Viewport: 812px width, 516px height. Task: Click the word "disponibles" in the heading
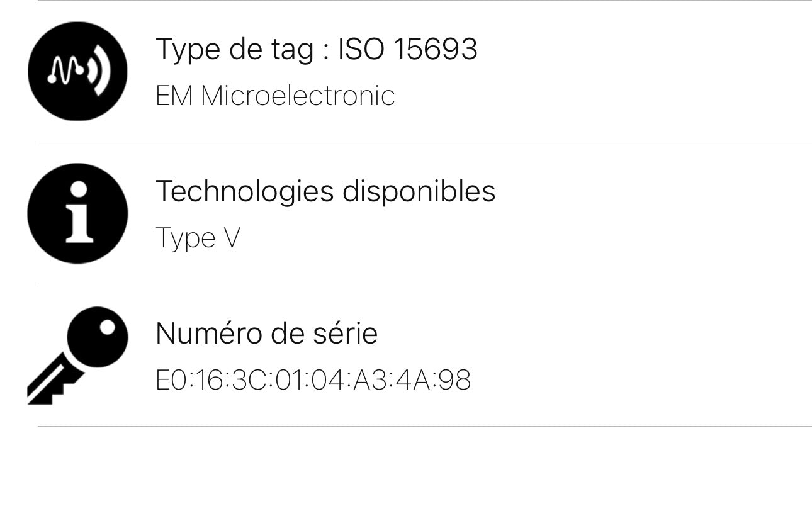click(419, 191)
